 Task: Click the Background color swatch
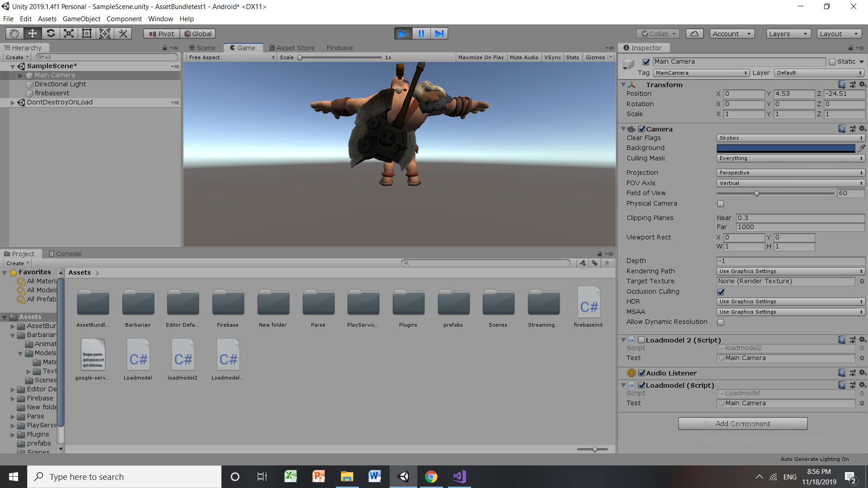pos(786,148)
